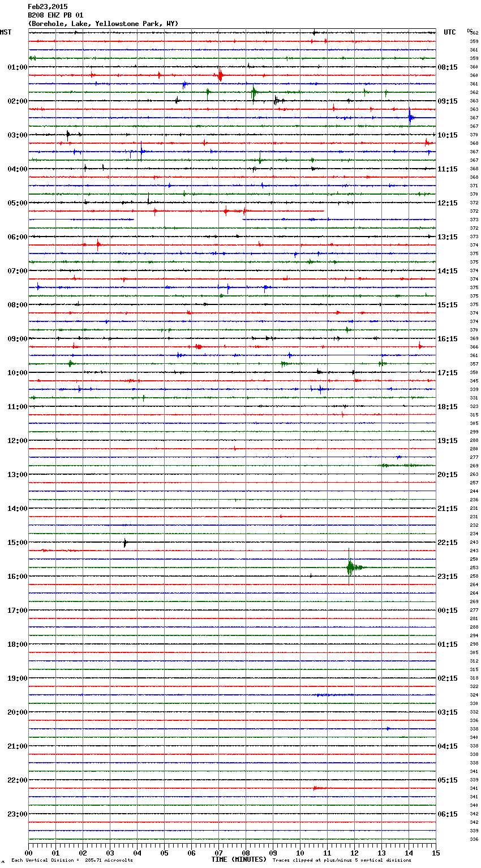Select the 14:00 MST hour label

(x=18, y=509)
